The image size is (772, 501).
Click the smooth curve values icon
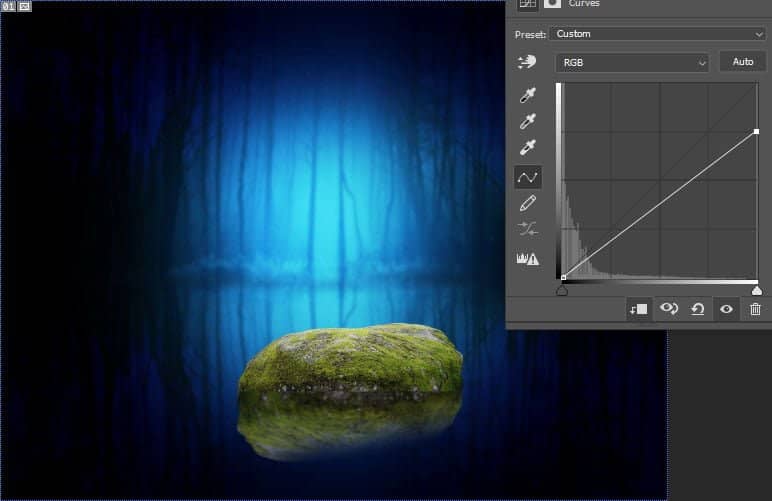(528, 229)
